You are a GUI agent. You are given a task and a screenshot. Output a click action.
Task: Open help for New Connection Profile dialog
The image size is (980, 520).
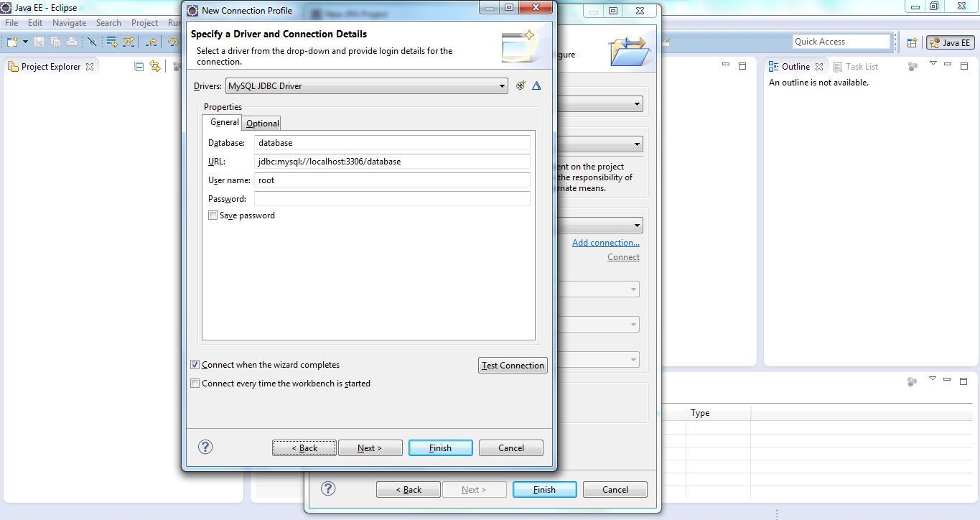coord(205,447)
